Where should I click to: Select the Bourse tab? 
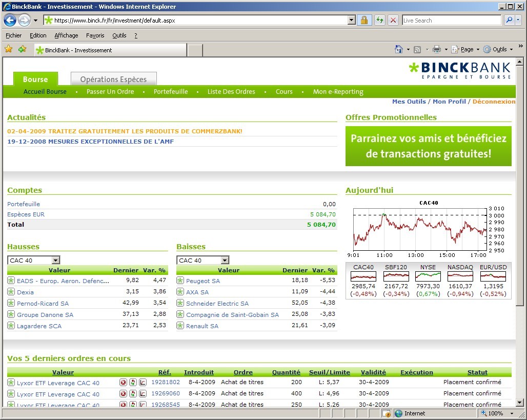(x=35, y=79)
